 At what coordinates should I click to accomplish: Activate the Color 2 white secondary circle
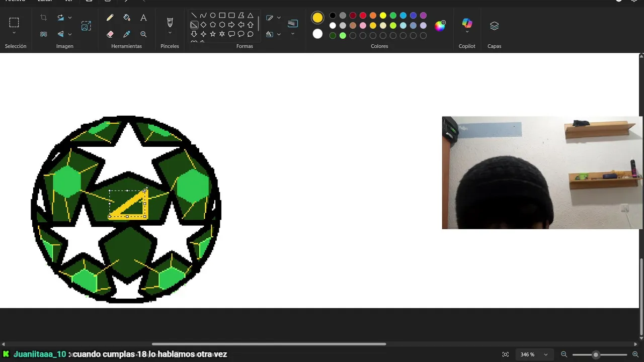pos(317,34)
